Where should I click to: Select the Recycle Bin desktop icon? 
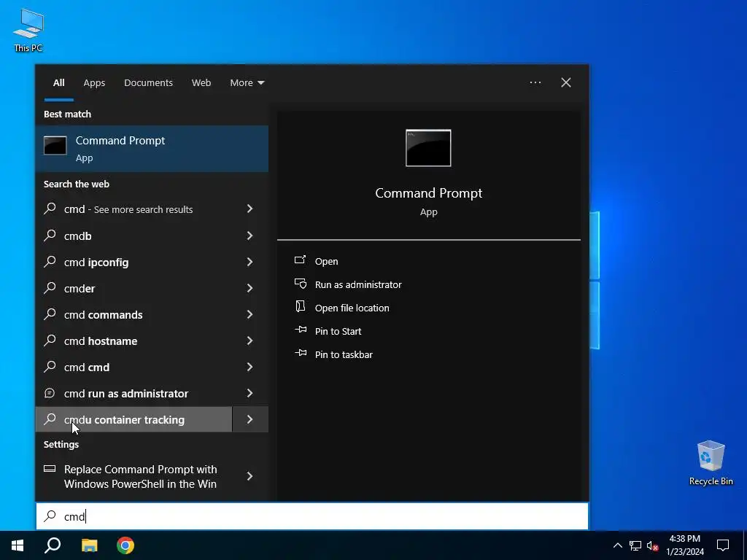711,463
